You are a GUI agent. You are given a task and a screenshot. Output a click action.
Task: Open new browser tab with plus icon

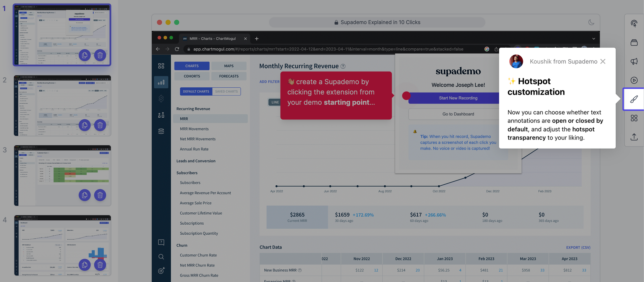(x=257, y=39)
